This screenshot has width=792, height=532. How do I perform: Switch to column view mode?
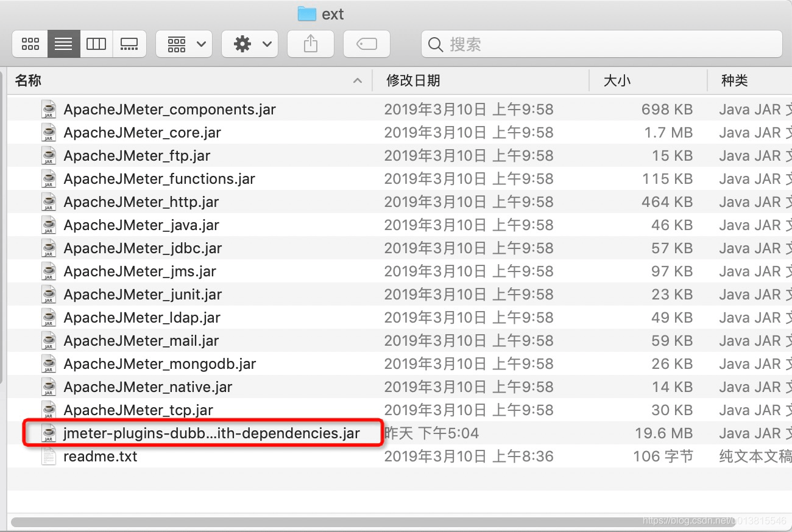point(96,44)
